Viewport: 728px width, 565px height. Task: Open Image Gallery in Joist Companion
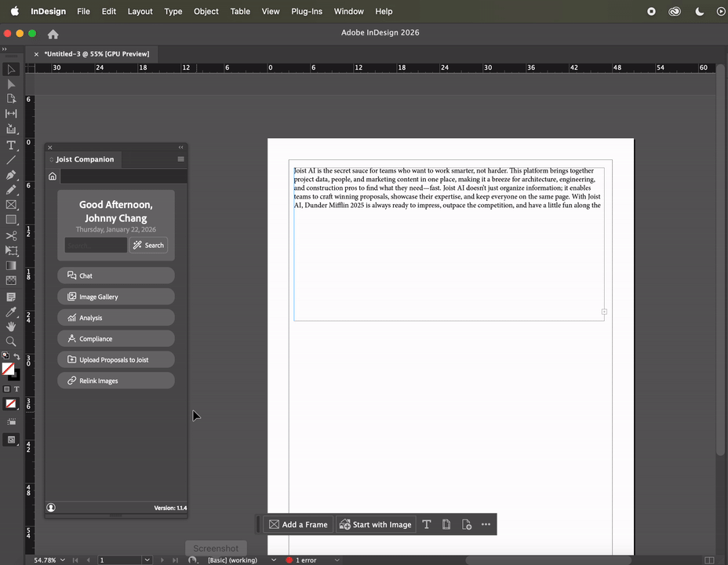coord(116,296)
